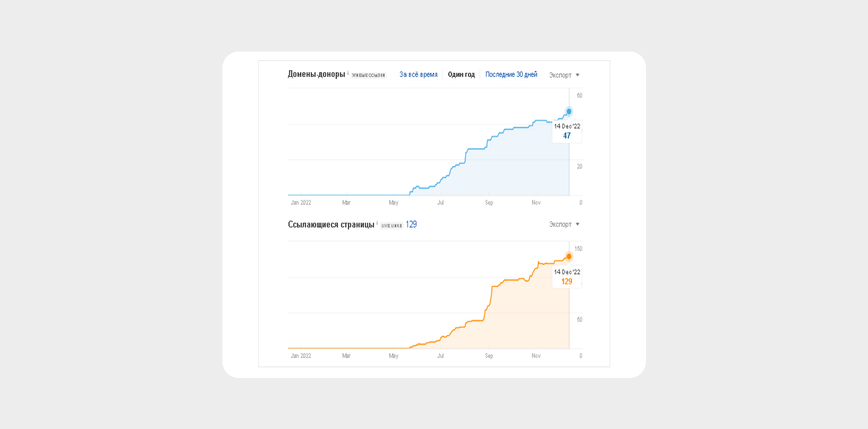868x429 pixels.
Task: Select the Один год range tab
Action: click(461, 75)
